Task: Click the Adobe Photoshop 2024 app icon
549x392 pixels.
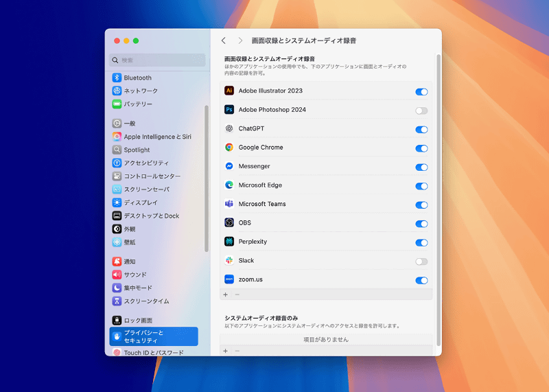Action: pyautogui.click(x=229, y=110)
